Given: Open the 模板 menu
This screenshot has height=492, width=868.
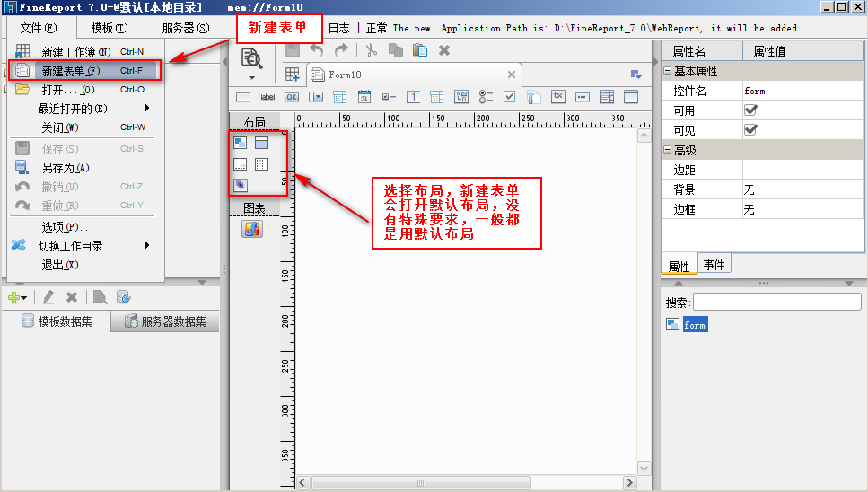Looking at the screenshot, I should pos(110,28).
